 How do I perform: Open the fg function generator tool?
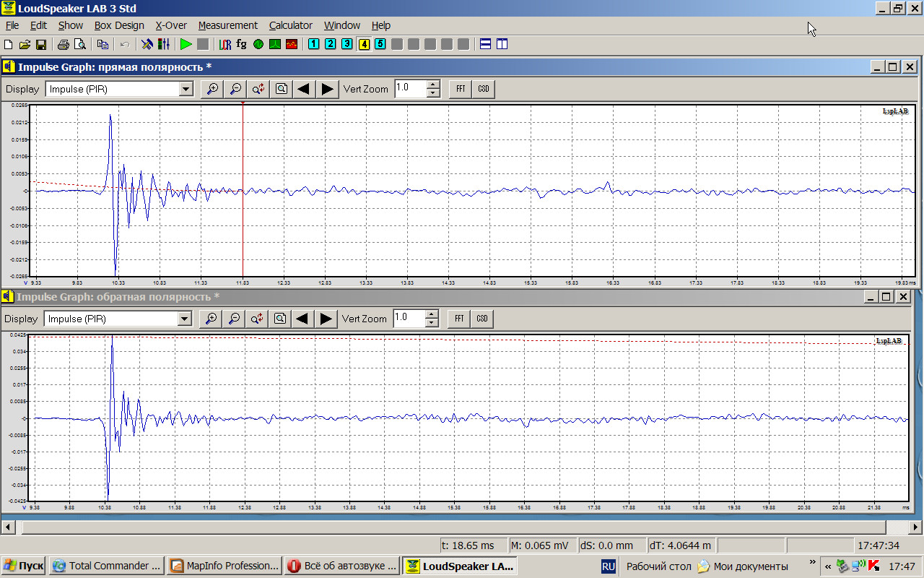(x=241, y=44)
